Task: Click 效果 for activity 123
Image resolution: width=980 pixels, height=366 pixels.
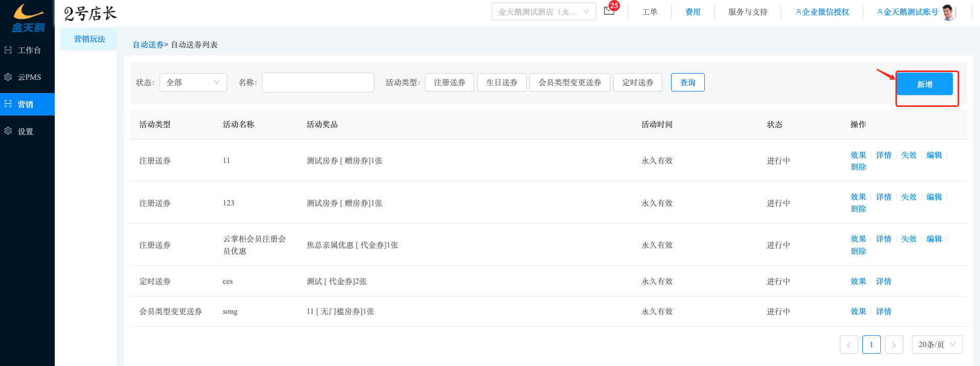Action: (x=858, y=197)
